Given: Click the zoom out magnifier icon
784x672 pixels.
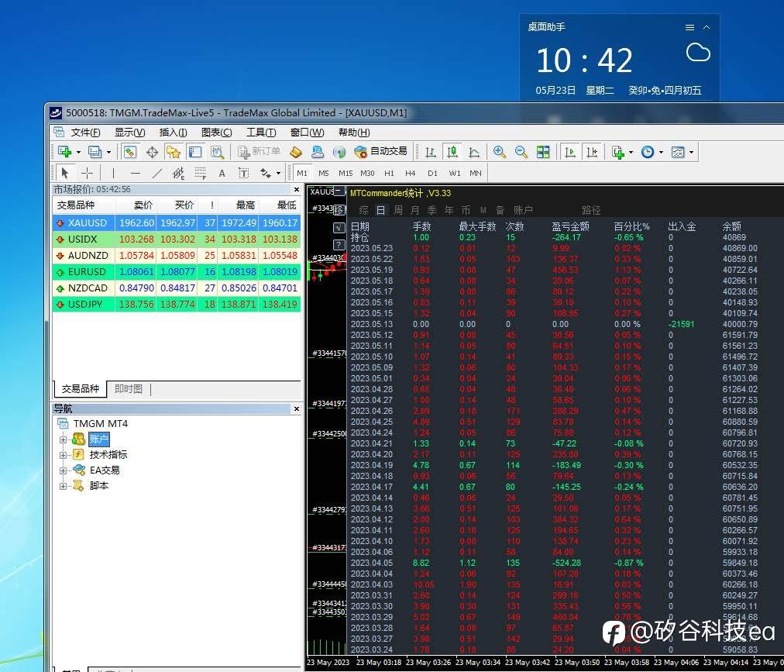Looking at the screenshot, I should click(521, 152).
